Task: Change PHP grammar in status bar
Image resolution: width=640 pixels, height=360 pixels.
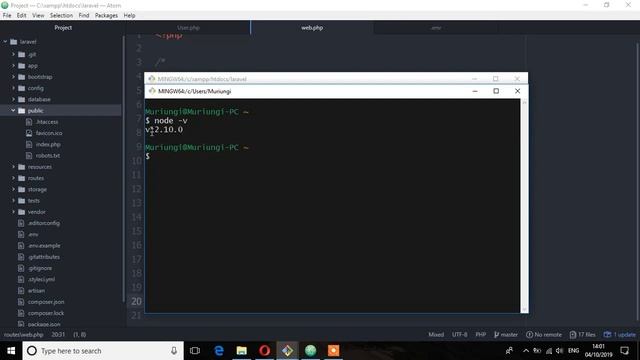Action: [x=480, y=335]
